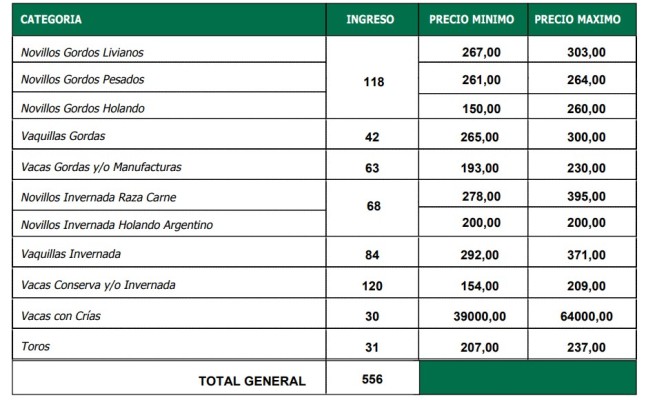Select the minimum price 39000,00 cell
Image resolution: width=646 pixels, height=400 pixels.
(x=473, y=314)
